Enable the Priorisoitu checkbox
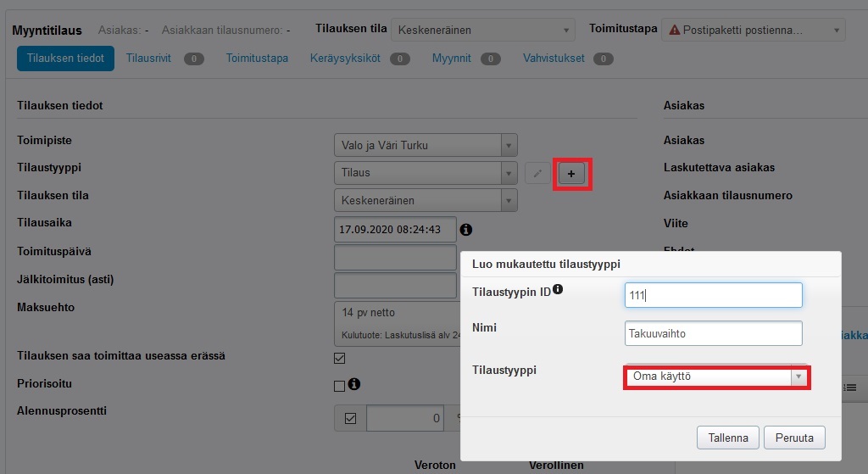868x474 pixels. [x=340, y=386]
